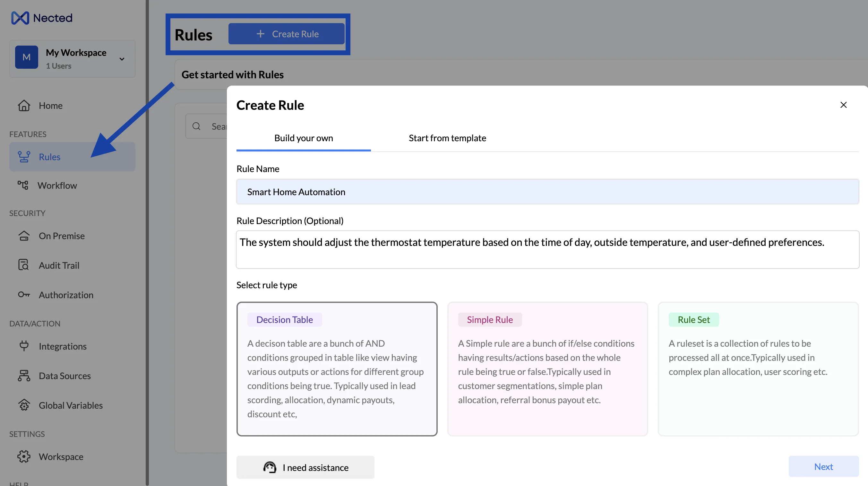Screen dimensions: 868x486
Task: Choose the Rule Set type card
Action: [x=758, y=369]
